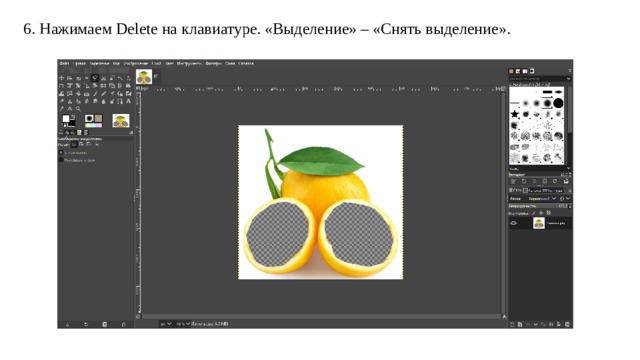
Task: Click the horizontal canvas scrollbar
Action: point(320,316)
